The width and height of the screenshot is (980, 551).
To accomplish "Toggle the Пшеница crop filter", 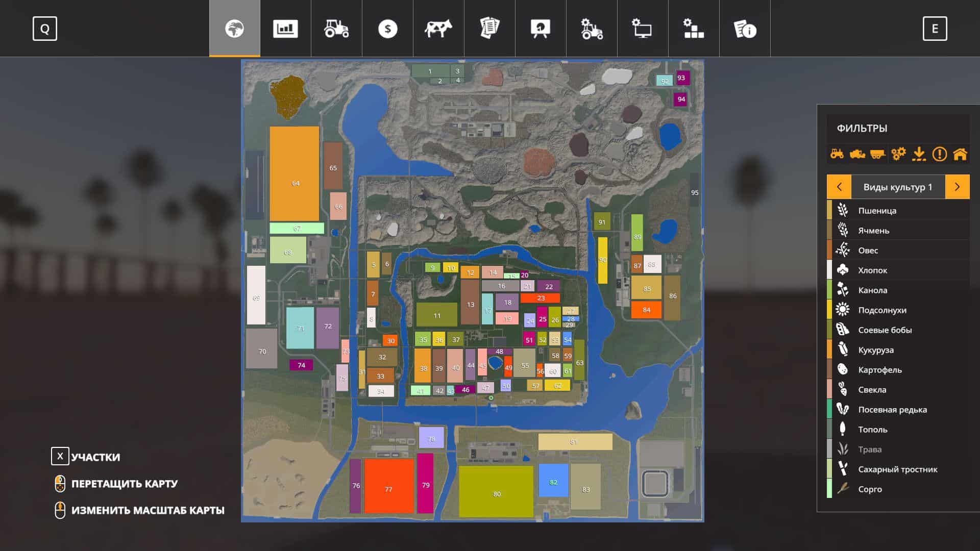I will [877, 210].
